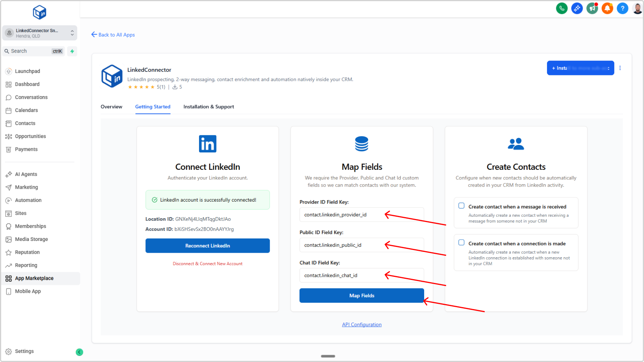Viewport: 644px width, 362px height.
Task: Click the green lightning quick actions icon
Action: coord(72,51)
